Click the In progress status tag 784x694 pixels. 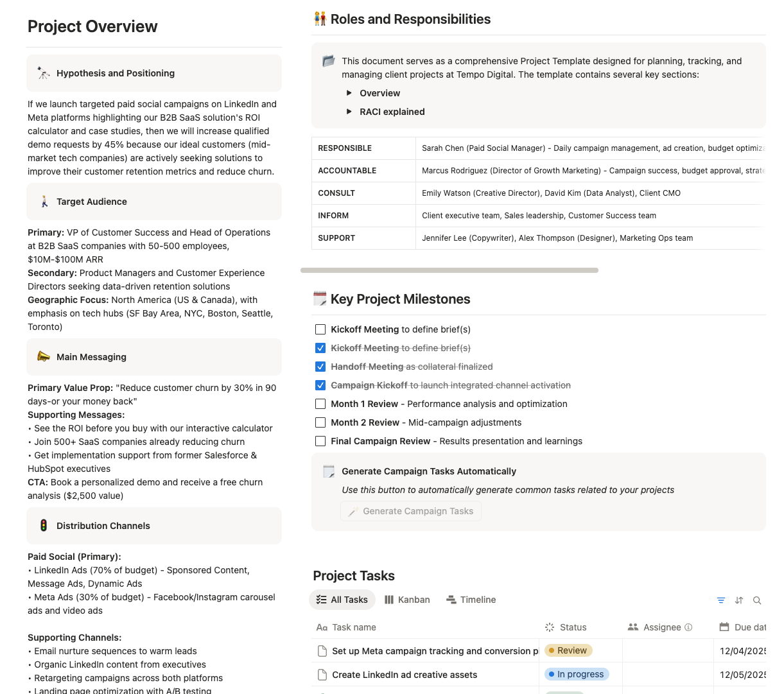point(577,674)
